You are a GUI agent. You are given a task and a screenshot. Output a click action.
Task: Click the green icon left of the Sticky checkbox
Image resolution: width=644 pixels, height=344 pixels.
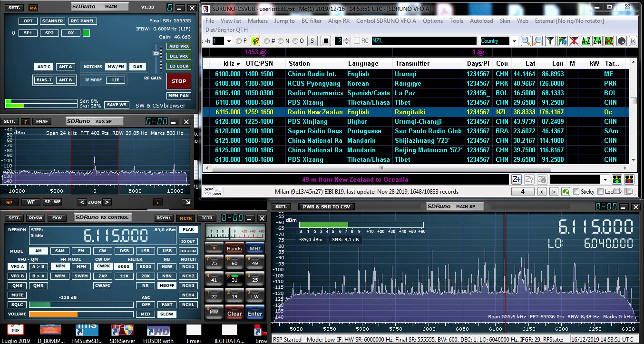(566, 192)
